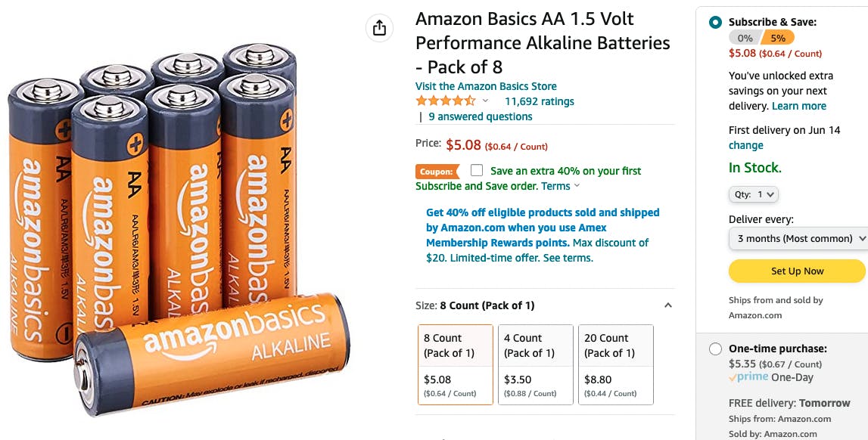Click the star rating icons

point(445,101)
